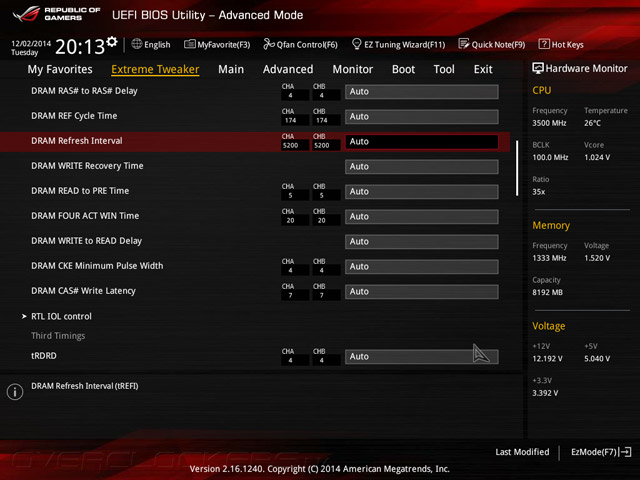Open MyFavorite(F3)

click(x=224, y=44)
